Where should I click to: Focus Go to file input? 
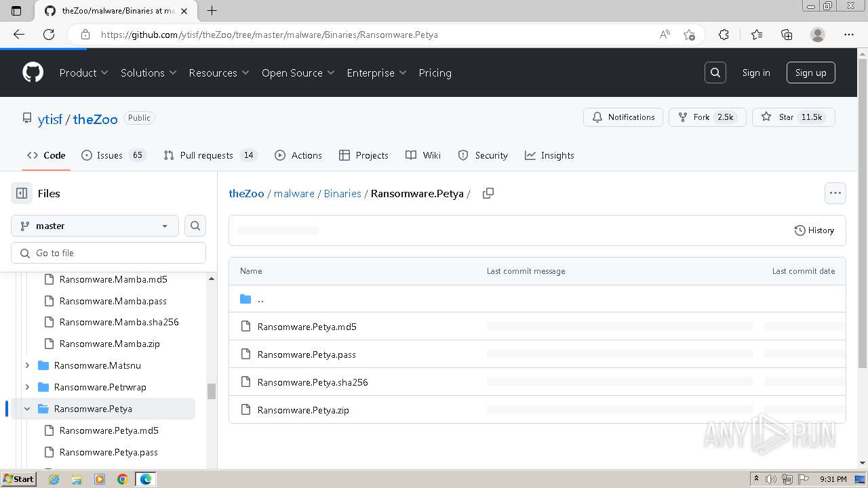pyautogui.click(x=108, y=253)
